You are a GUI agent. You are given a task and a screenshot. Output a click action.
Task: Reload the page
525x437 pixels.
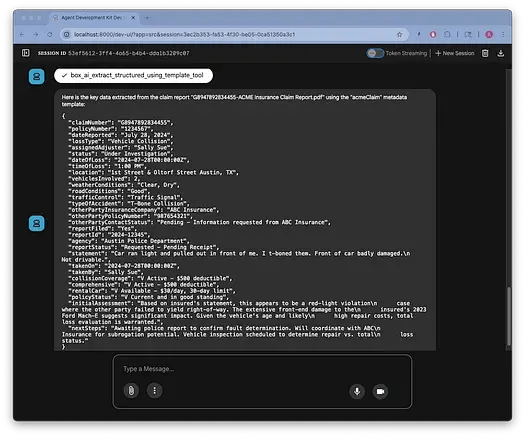(x=50, y=34)
